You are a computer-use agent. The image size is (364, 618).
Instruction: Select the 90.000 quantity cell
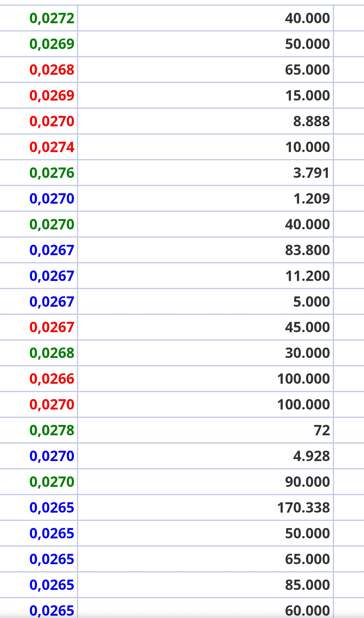click(x=307, y=482)
